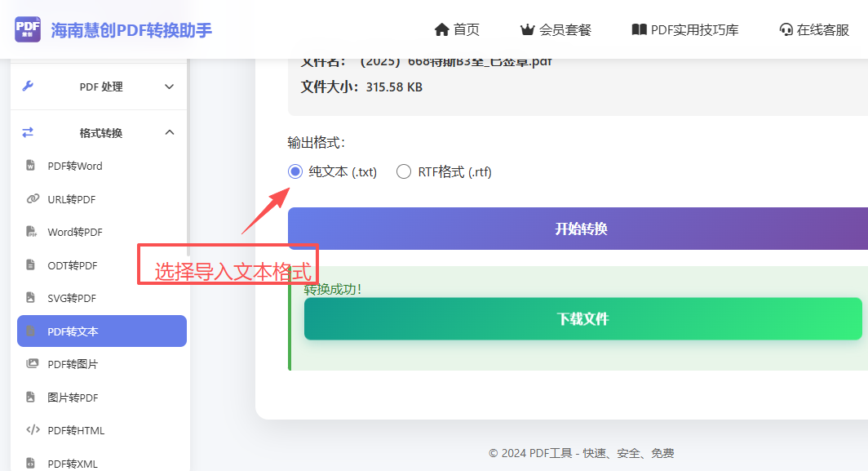The width and height of the screenshot is (868, 471).
Task: Click the home icon next to 首页
Action: pyautogui.click(x=442, y=30)
